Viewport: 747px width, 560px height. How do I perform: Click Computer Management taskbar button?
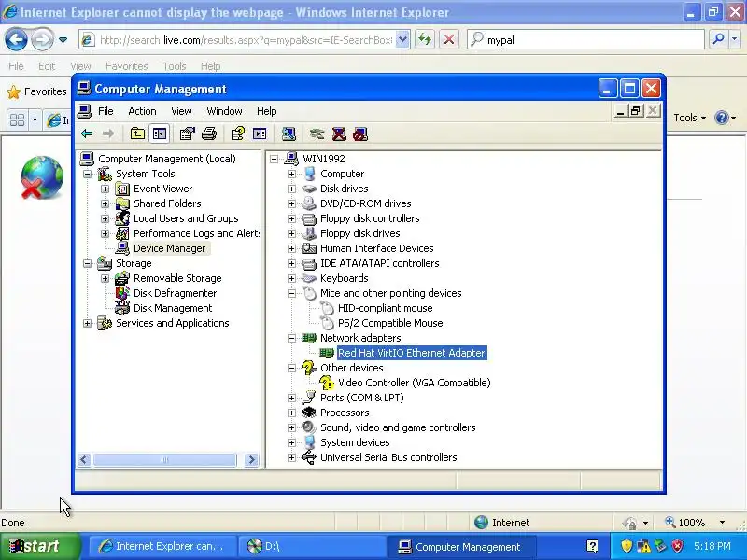461,546
